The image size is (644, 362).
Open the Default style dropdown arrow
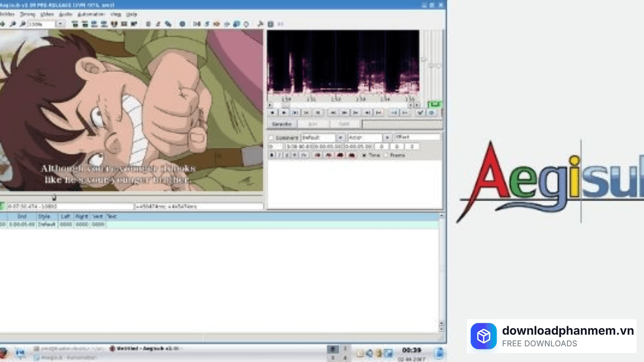[341, 138]
